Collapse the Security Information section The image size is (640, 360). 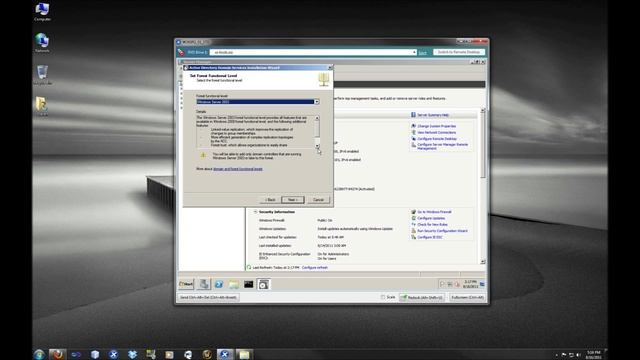pyautogui.click(x=255, y=212)
